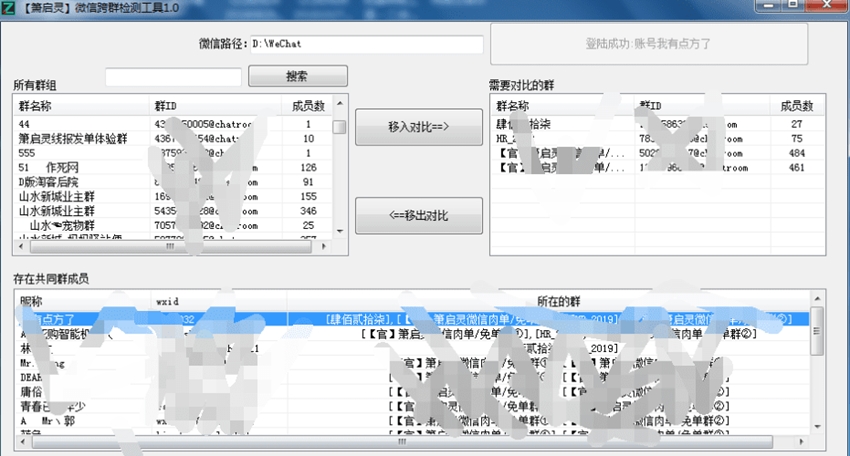
Task: Click the all-groups list scroll down arrow
Action: tap(340, 232)
